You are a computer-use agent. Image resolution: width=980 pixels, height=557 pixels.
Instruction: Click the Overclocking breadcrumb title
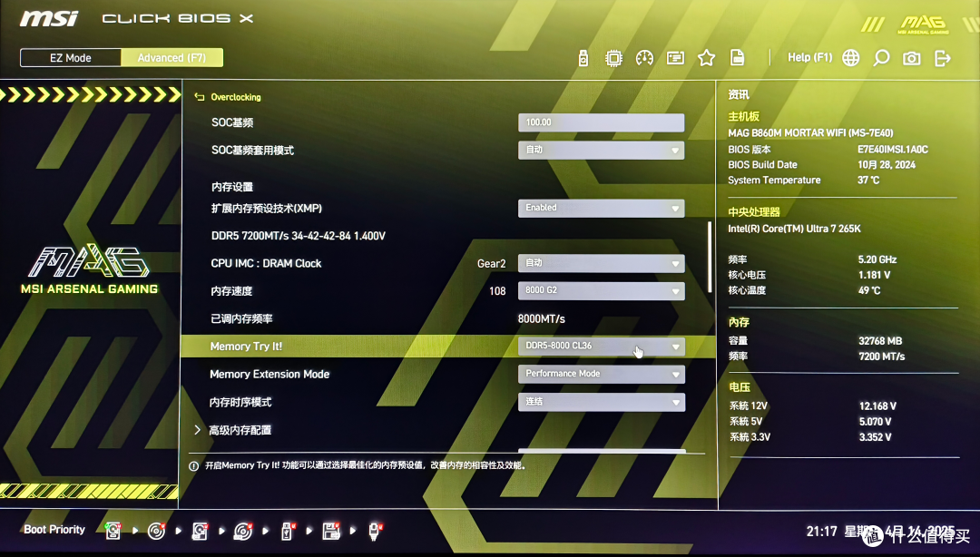(236, 97)
